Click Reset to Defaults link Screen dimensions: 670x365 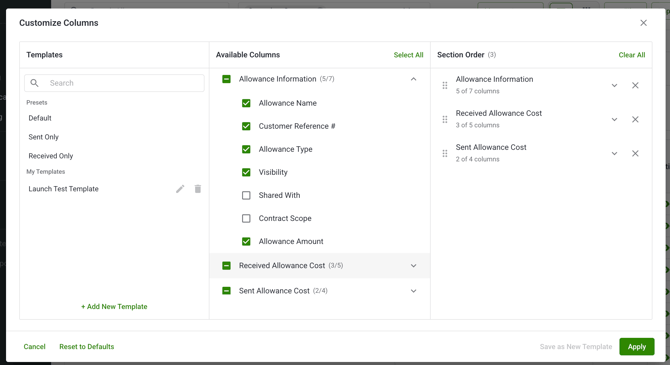[87, 347]
